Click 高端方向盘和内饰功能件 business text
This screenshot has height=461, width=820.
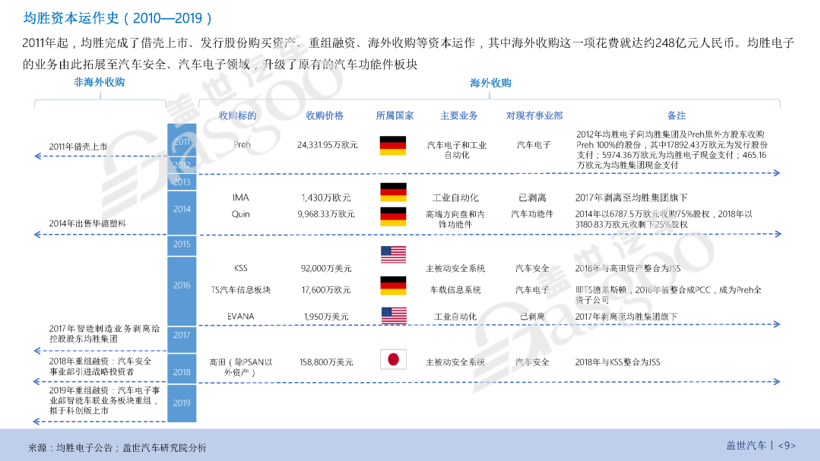[x=455, y=219]
